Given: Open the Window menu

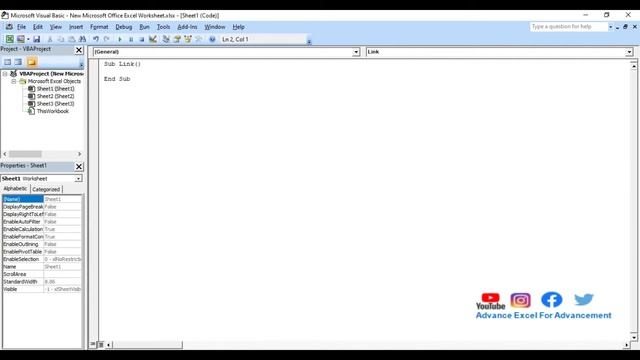Looking at the screenshot, I should tap(215, 27).
